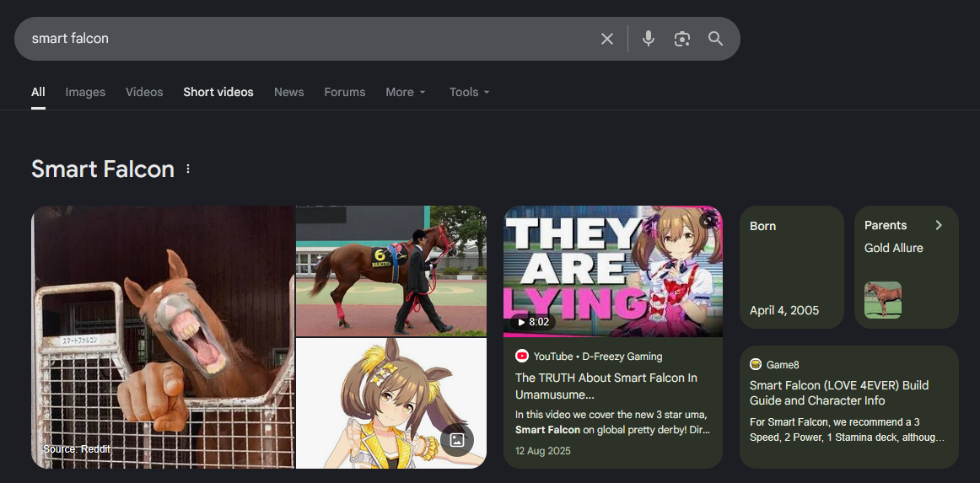Viewport: 980px width, 483px height.
Task: Open the Tools dropdown
Action: 470,92
